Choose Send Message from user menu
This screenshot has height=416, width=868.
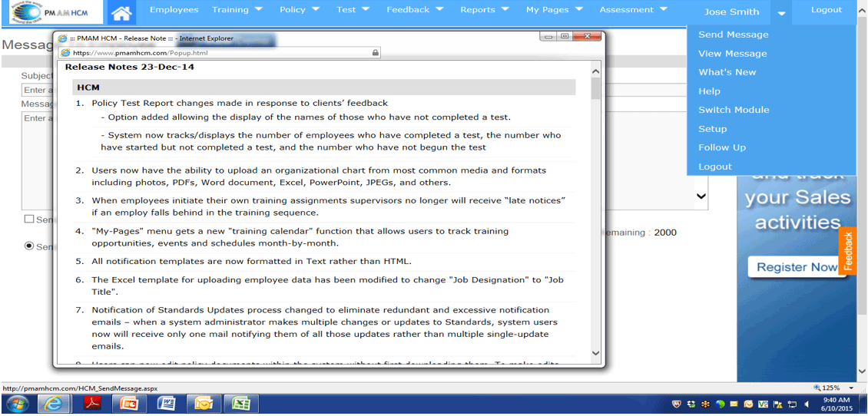pos(734,35)
